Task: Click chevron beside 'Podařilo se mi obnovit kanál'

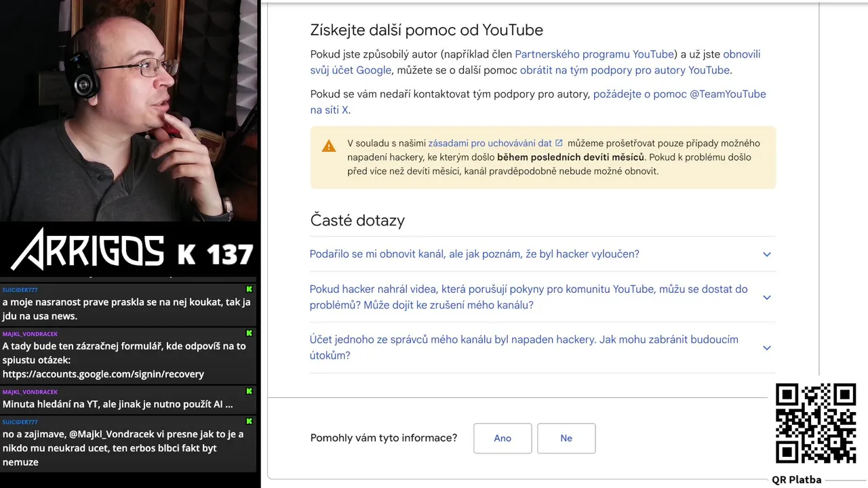Action: point(767,254)
